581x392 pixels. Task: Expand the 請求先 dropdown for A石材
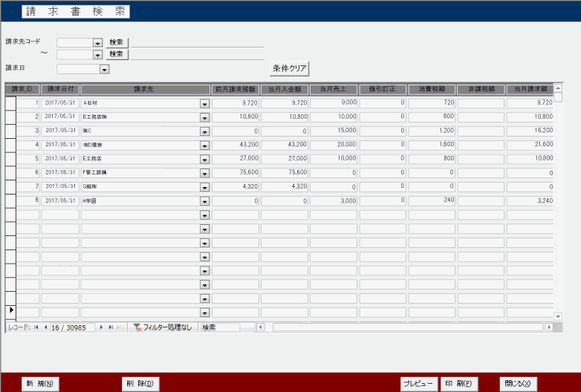point(204,104)
